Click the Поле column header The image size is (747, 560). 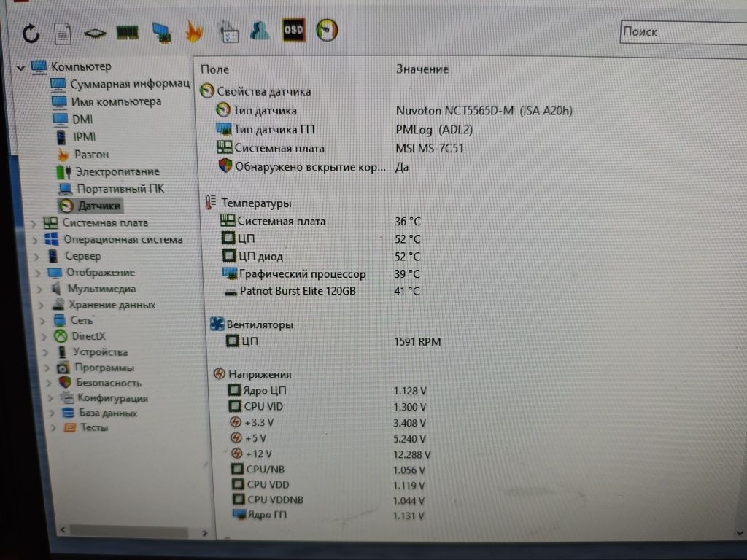pos(215,69)
